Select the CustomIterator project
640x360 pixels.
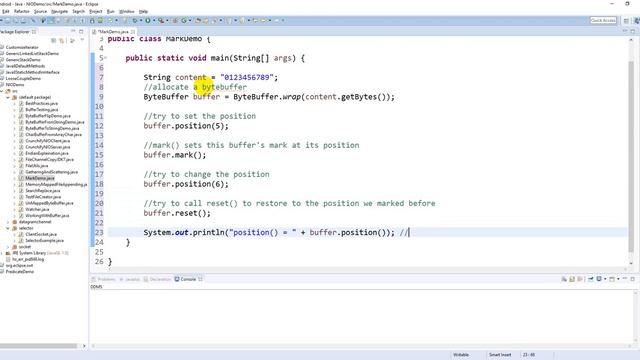coord(22,47)
